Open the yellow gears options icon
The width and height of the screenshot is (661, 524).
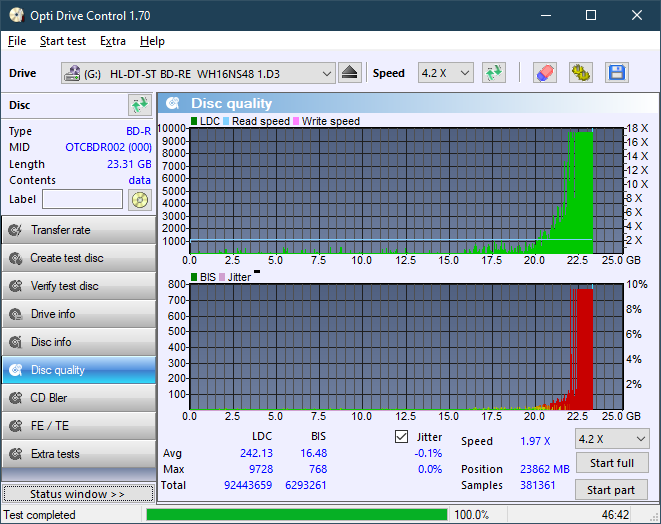[580, 73]
